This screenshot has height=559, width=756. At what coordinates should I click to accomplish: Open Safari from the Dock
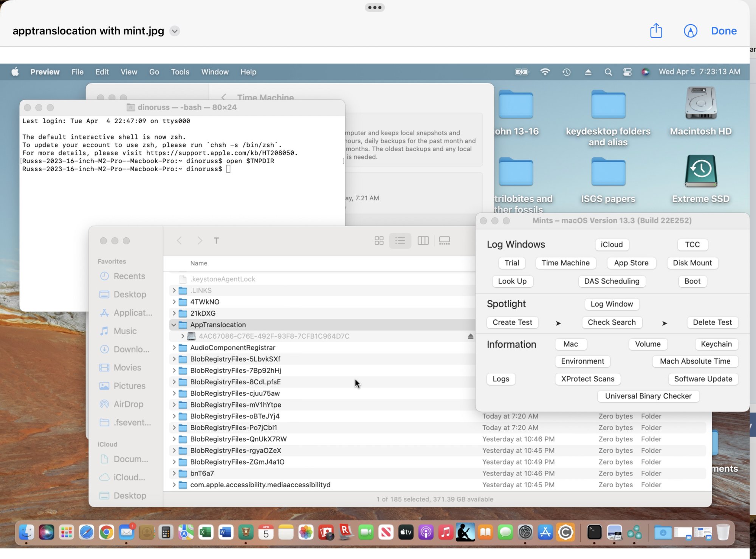[86, 532]
